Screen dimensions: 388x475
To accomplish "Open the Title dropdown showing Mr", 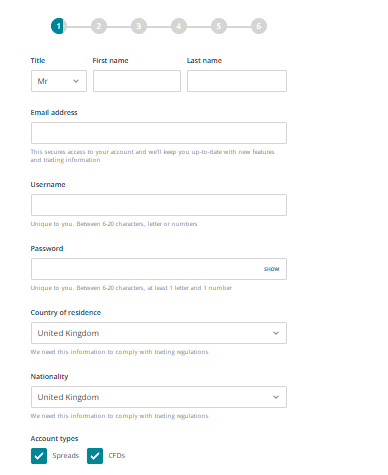I will point(59,81).
